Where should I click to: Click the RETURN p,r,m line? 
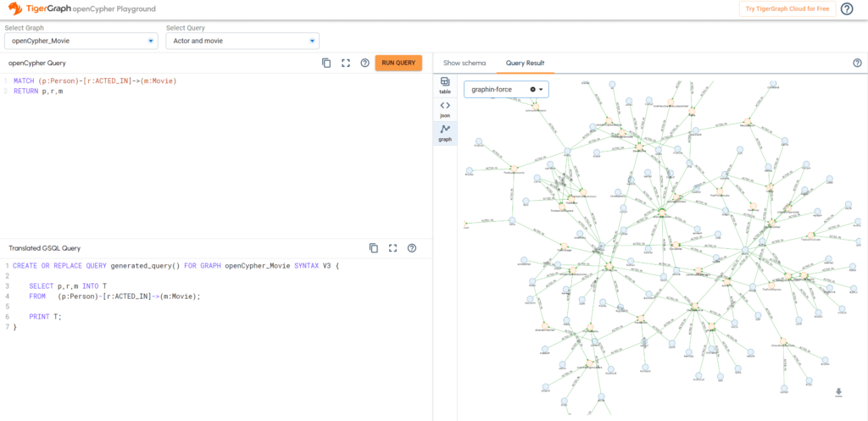(38, 91)
